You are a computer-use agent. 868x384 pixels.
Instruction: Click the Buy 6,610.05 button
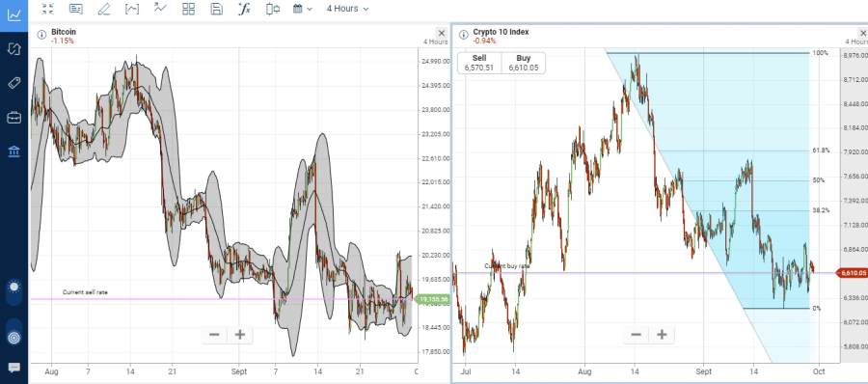pyautogui.click(x=523, y=63)
